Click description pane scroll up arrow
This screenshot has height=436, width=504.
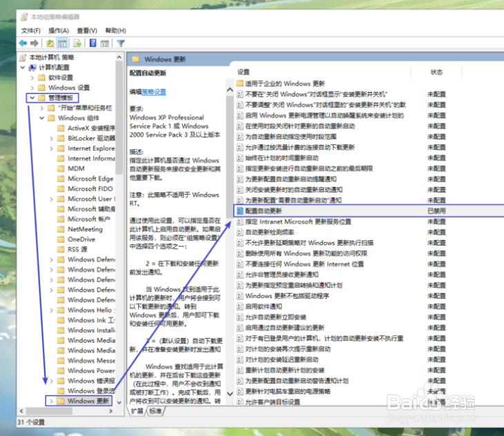click(230, 90)
